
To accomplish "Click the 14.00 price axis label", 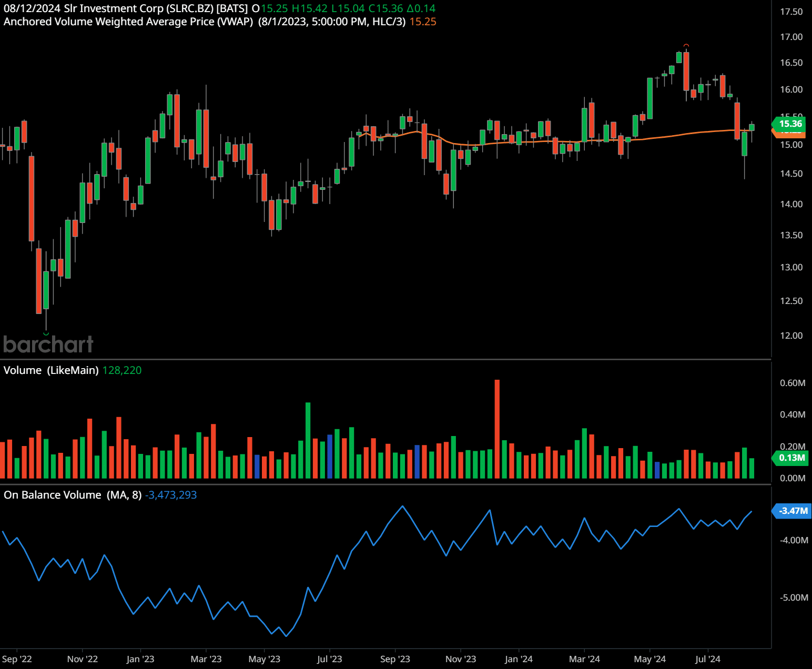I will (x=791, y=204).
